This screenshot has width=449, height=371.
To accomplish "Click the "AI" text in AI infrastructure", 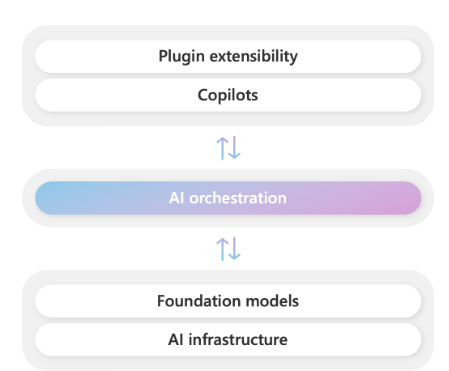I will [x=176, y=340].
